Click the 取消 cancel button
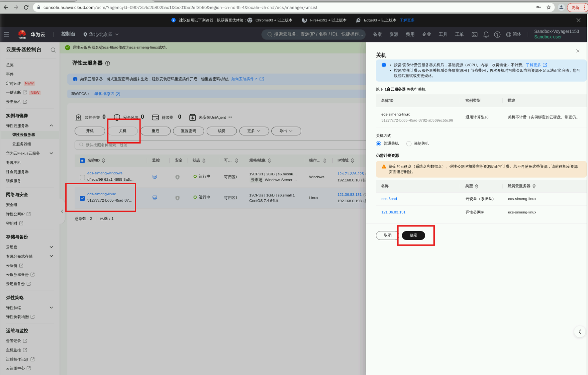This screenshot has width=588, height=375. coord(387,235)
